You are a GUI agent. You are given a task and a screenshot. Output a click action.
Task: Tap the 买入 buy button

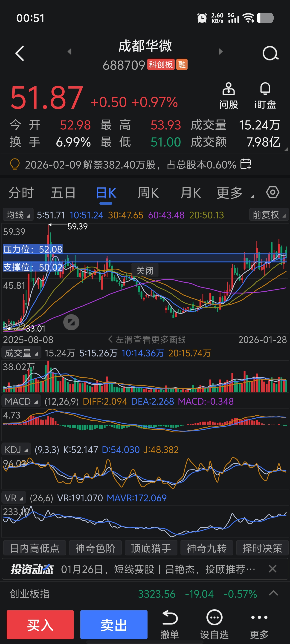click(x=40, y=624)
